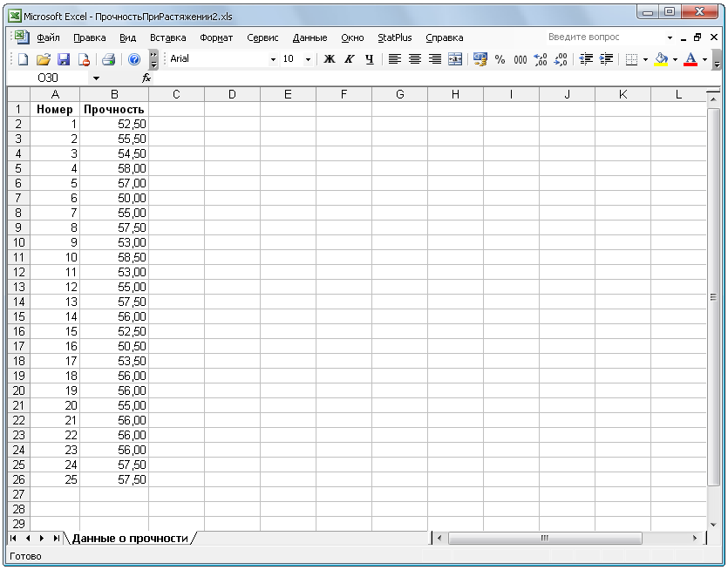Align cell text to the right

tap(435, 59)
